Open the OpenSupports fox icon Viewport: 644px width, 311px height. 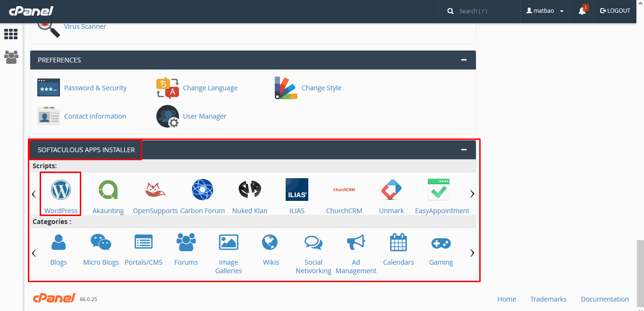click(155, 190)
